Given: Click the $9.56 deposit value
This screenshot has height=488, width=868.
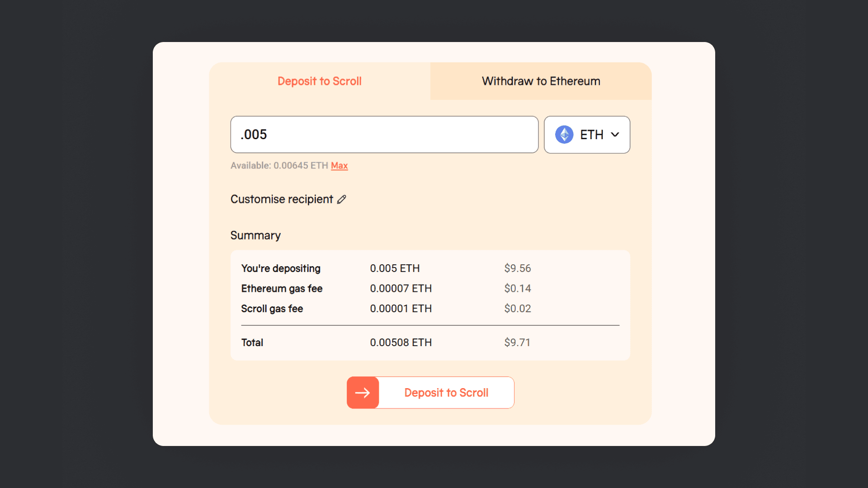Looking at the screenshot, I should 517,268.
